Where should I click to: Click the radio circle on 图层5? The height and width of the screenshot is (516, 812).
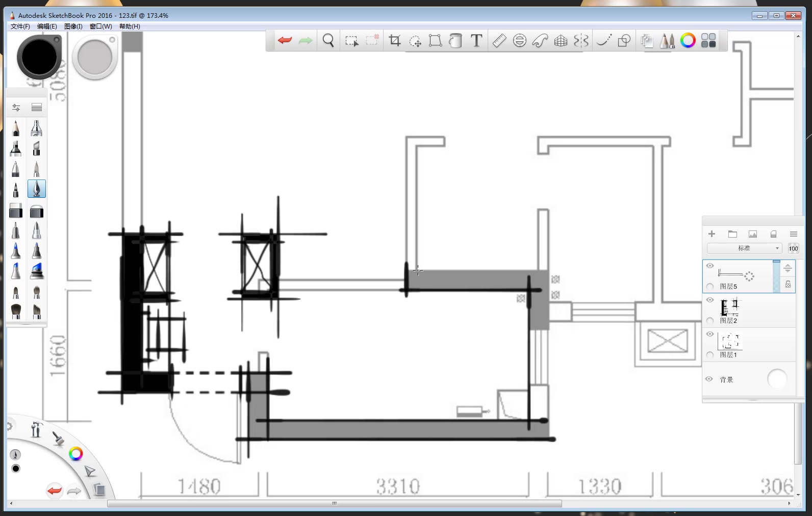[710, 287]
